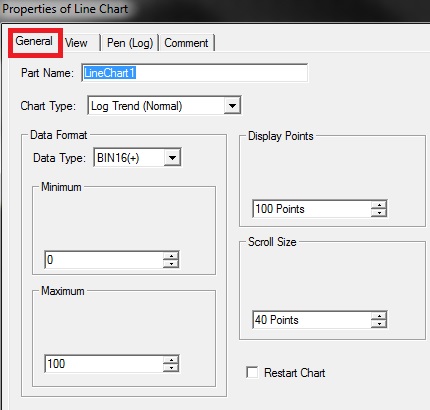Decrease Display Points with down arrow

click(379, 213)
